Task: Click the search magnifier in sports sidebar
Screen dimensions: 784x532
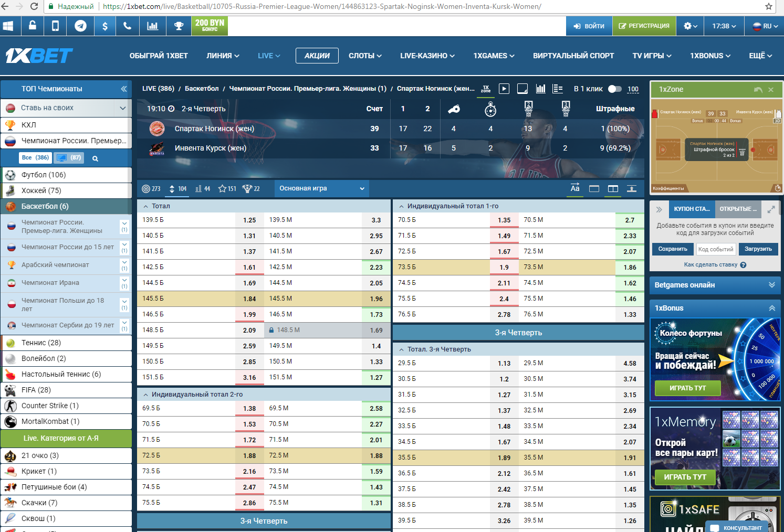Action: click(x=95, y=158)
